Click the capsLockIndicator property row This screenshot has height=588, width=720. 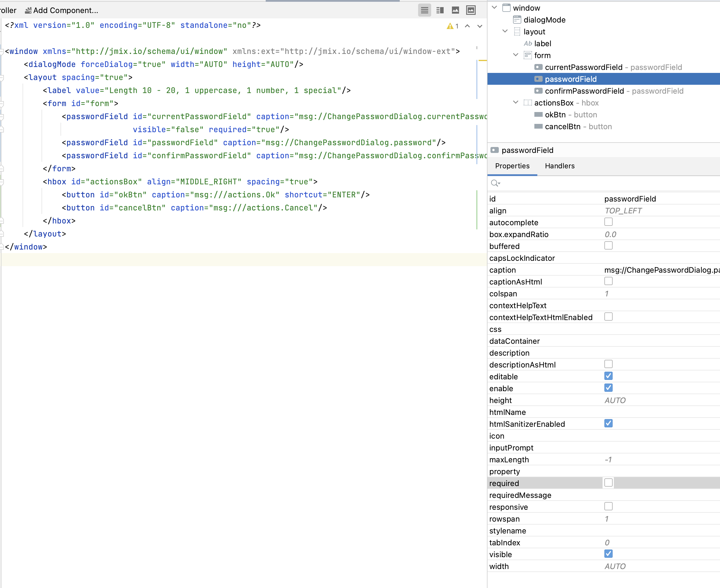coord(603,258)
